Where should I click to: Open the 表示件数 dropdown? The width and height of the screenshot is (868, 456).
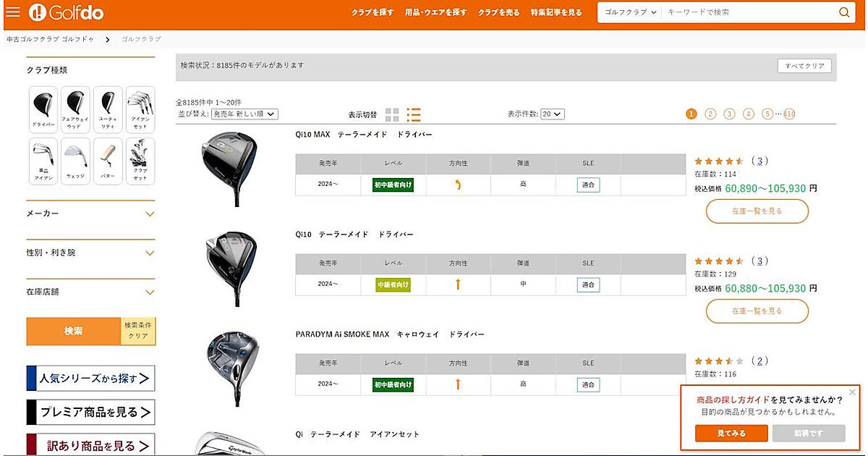(553, 114)
